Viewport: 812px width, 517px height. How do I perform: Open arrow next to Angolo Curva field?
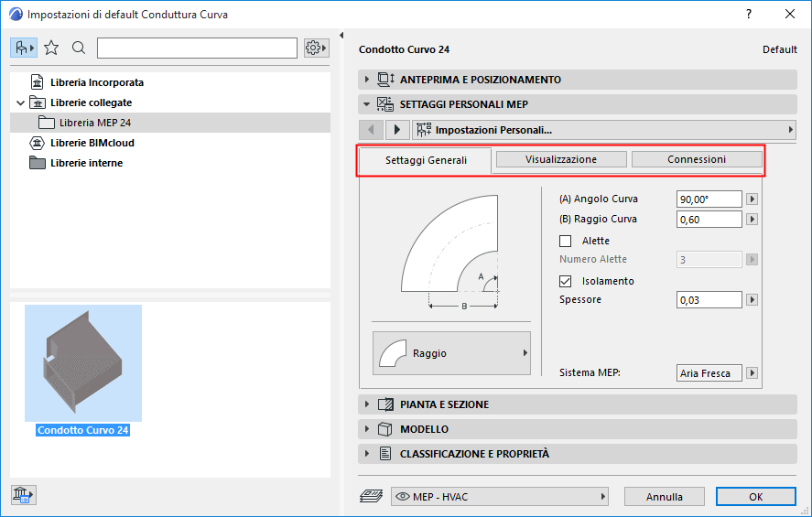(x=752, y=199)
